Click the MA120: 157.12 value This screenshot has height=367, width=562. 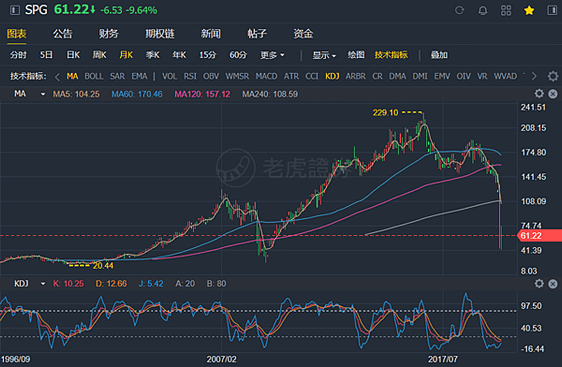202,94
